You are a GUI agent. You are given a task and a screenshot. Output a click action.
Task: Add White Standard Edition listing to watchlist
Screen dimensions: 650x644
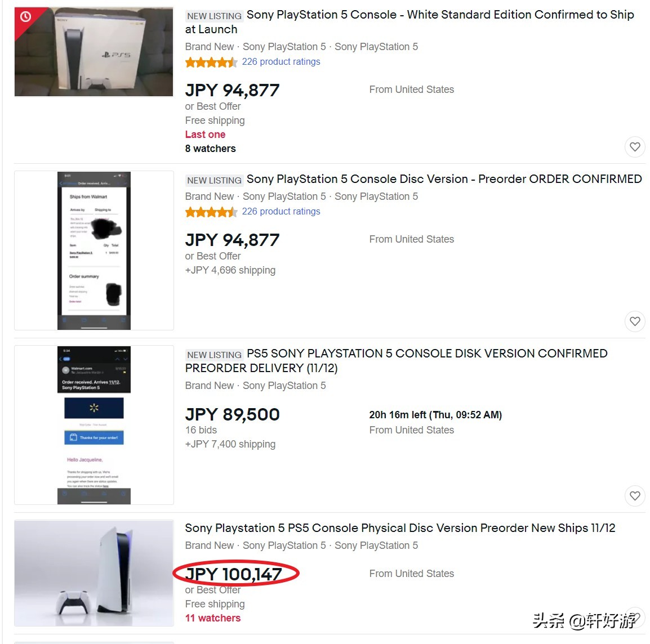point(635,147)
